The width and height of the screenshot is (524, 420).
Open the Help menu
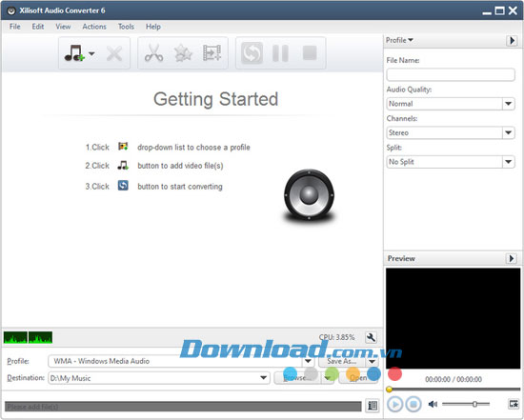pyautogui.click(x=153, y=27)
